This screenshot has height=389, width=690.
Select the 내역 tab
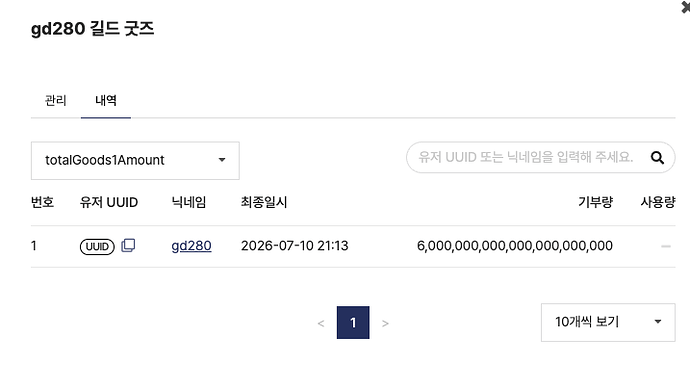(x=106, y=100)
